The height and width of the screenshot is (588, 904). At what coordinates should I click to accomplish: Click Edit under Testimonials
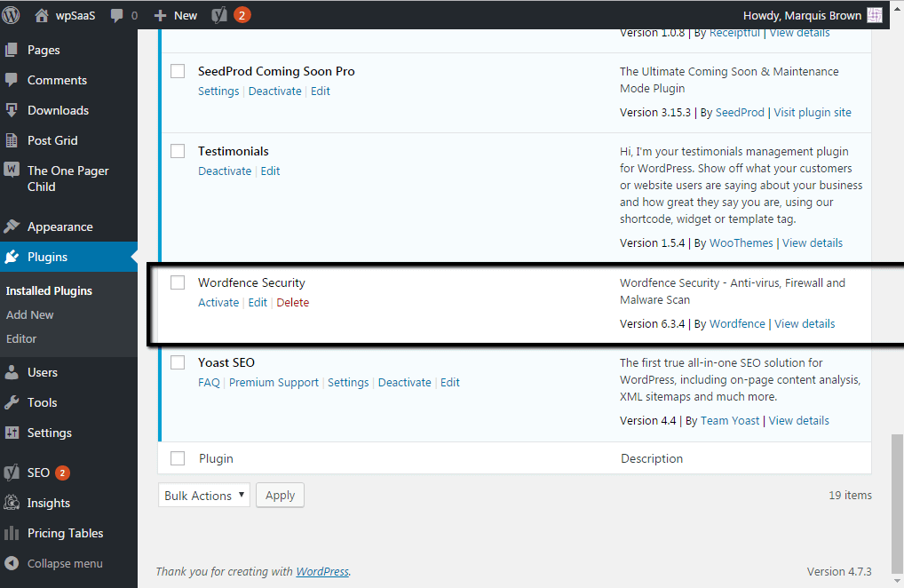[270, 171]
